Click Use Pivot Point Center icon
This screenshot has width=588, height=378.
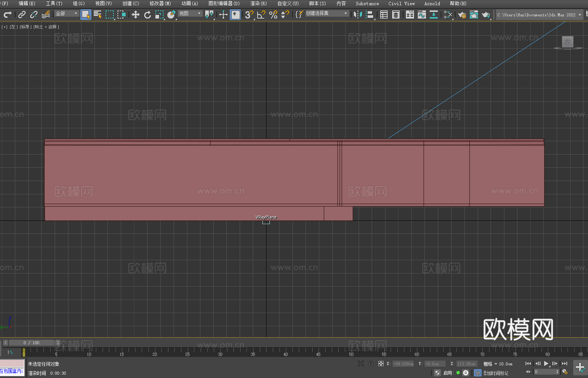click(209, 14)
